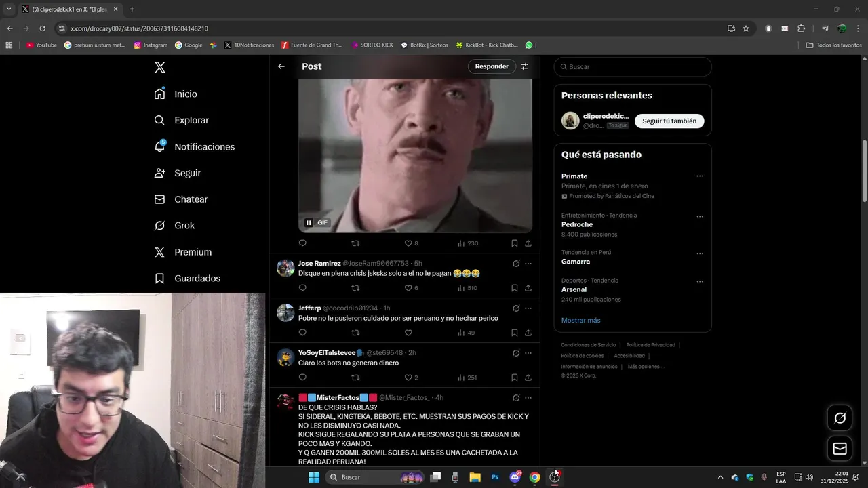Open Chatear in sidebar
This screenshot has width=868, height=488.
pos(181,199)
